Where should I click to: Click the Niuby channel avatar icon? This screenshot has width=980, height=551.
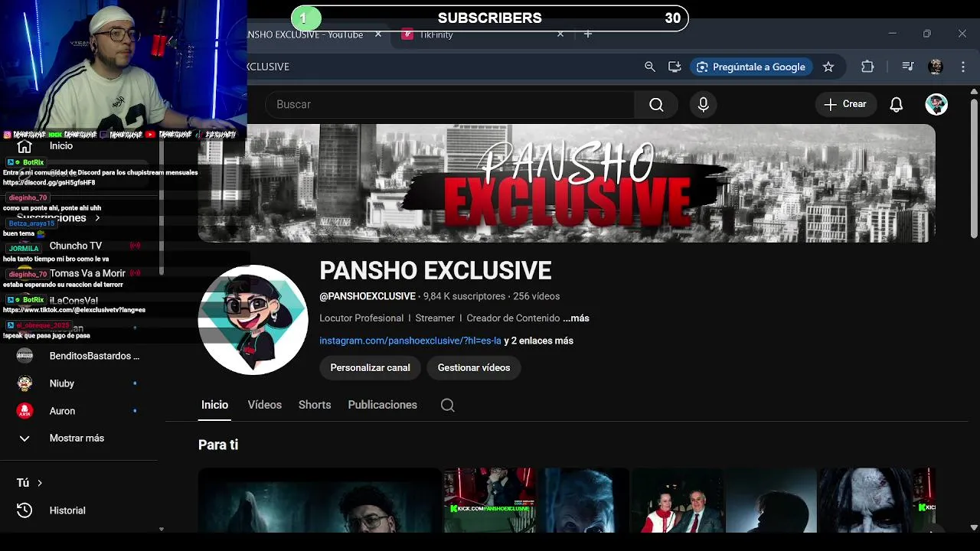coord(24,383)
